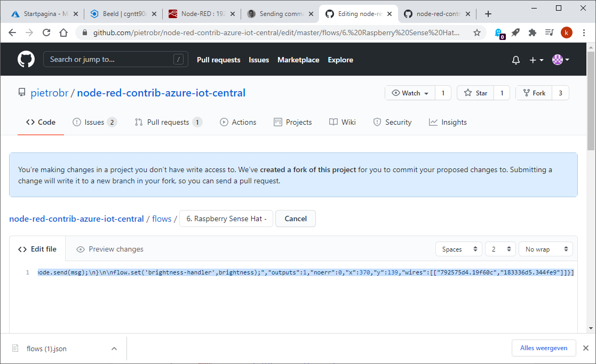Expand the Watch dropdown
596x364 pixels.
[410, 93]
